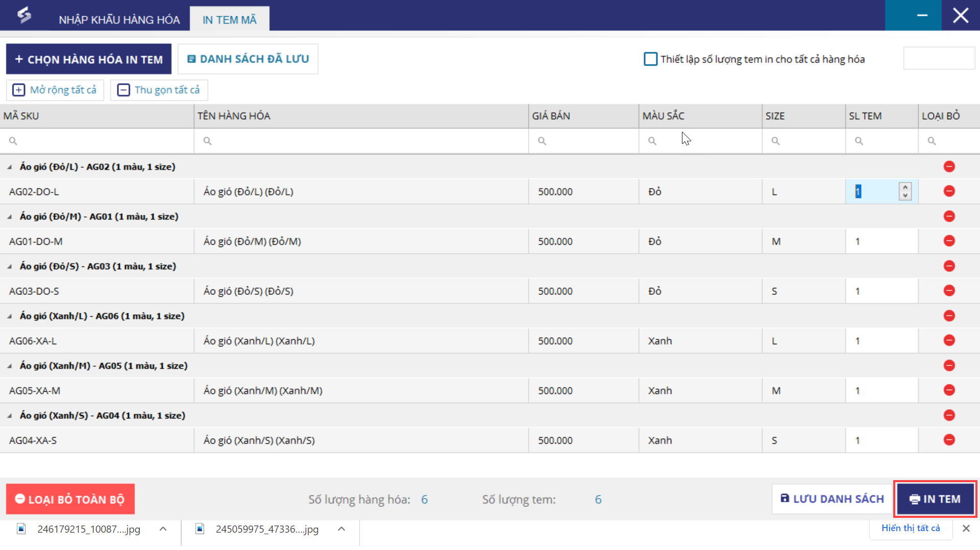Click LOẠI BỎ TOÀN BỘ button
This screenshot has height=550, width=980.
tap(70, 499)
